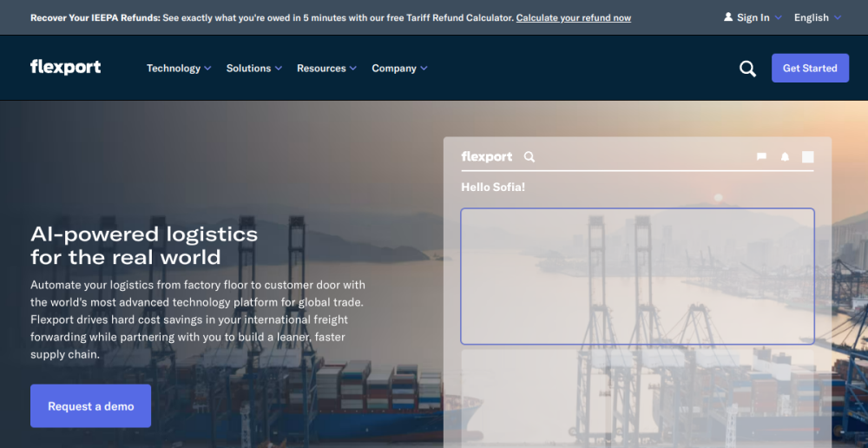Click the notification bell in dashboard mockup
Screen dimensions: 868x448
tap(785, 157)
